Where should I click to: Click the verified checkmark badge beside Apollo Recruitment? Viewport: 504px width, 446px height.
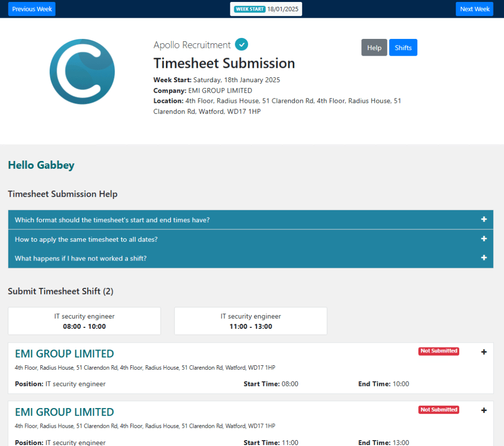[x=241, y=44]
